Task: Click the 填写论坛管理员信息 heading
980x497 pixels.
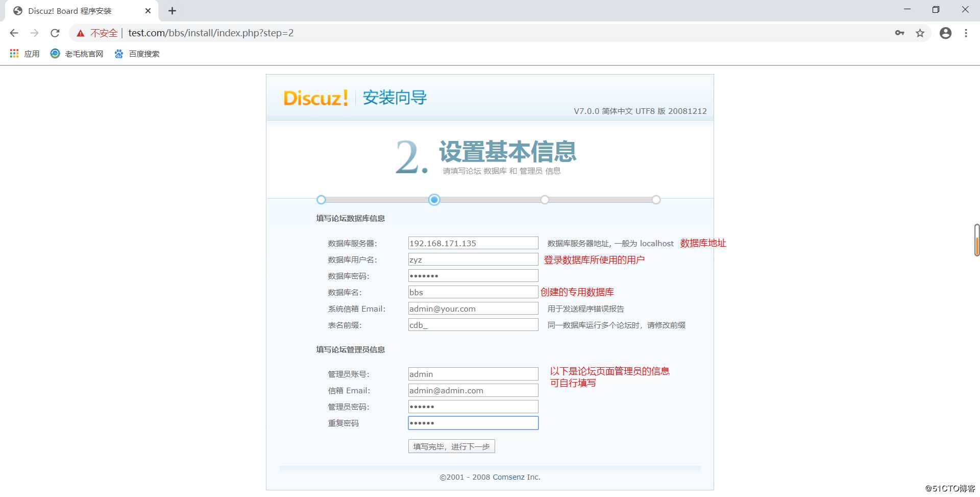Action: point(351,350)
